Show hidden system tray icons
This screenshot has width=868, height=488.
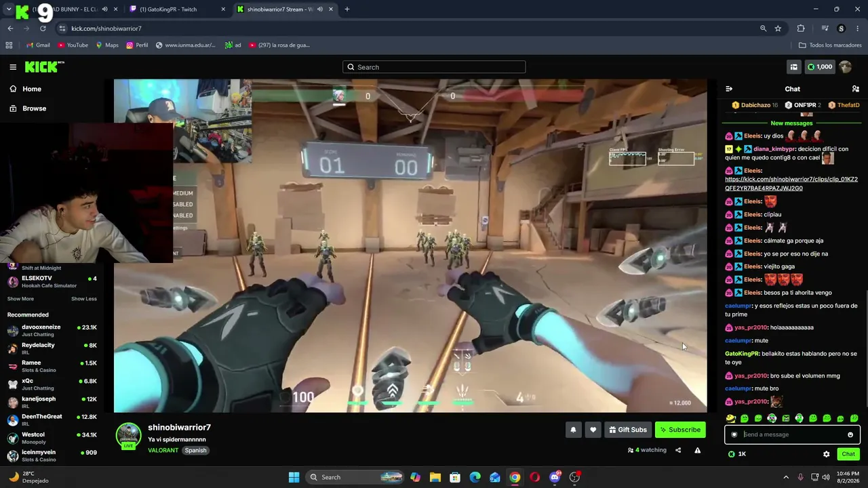(x=786, y=477)
